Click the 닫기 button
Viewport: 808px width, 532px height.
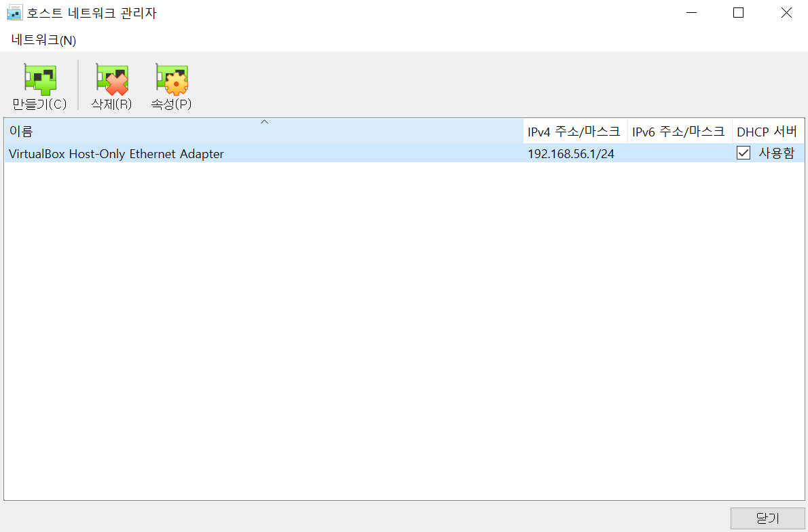click(767, 518)
